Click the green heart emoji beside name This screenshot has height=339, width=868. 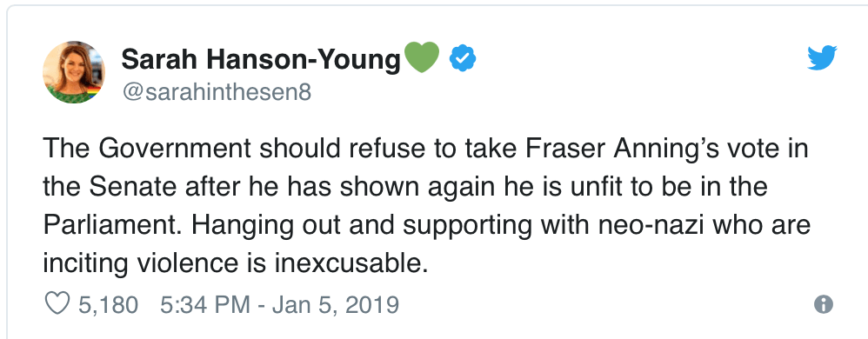[423, 57]
